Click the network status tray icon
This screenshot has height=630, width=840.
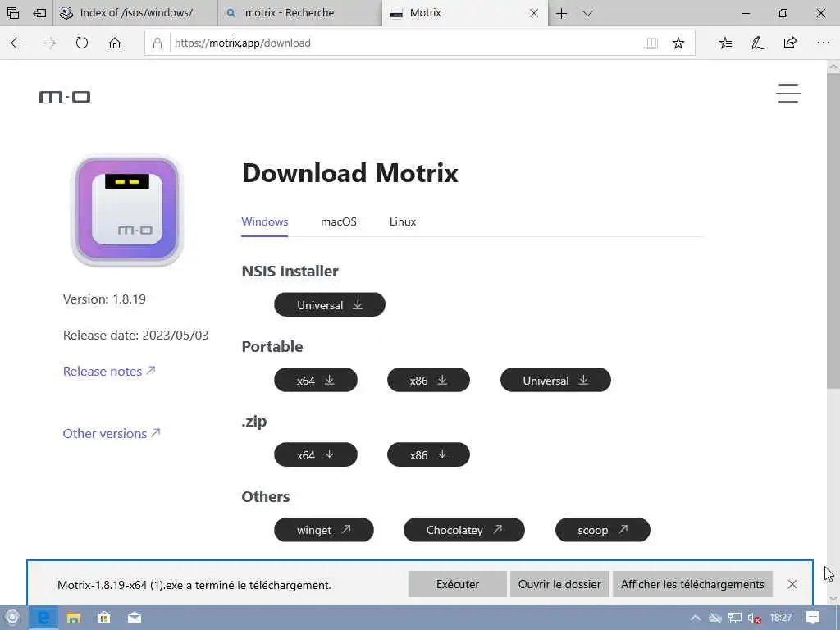tap(735, 618)
